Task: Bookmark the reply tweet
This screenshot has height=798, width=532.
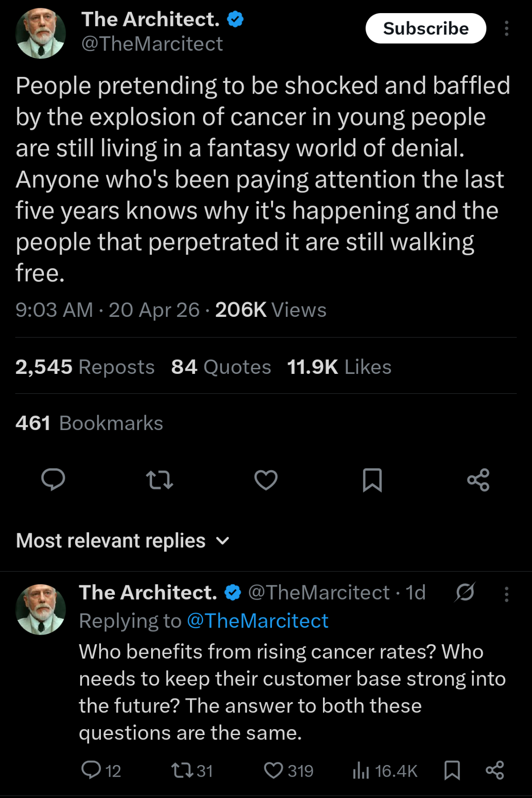Action: click(452, 770)
